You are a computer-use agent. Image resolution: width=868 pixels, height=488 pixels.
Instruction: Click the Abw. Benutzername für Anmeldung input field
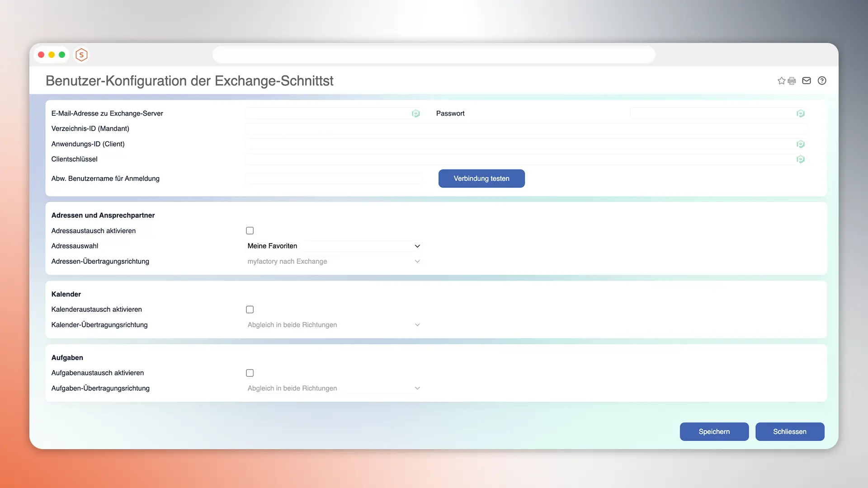(333, 178)
